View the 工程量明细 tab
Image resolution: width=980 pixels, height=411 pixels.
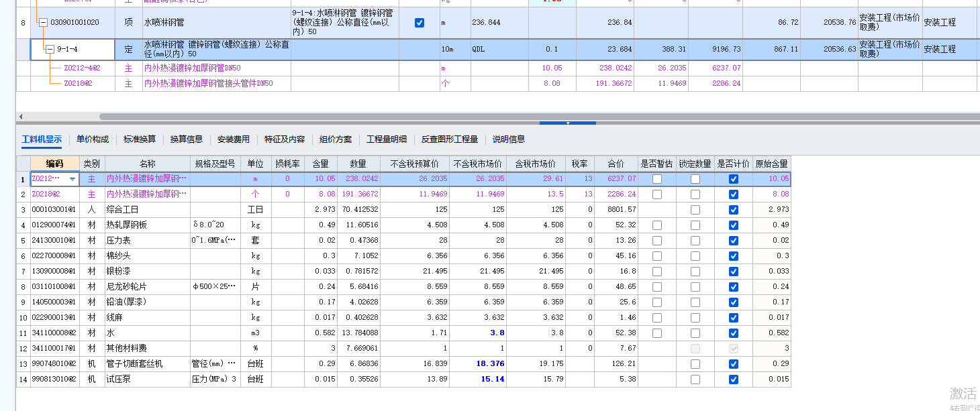pos(385,139)
